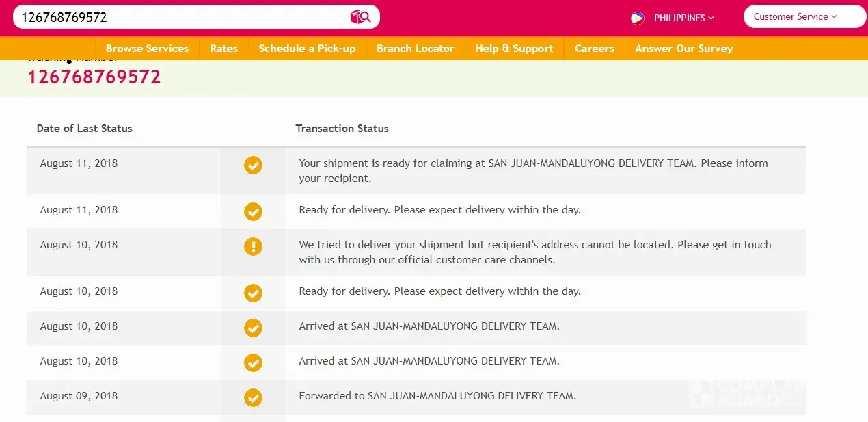
Task: Click the checkmark icon beside the Forwarded status
Action: pyautogui.click(x=253, y=397)
